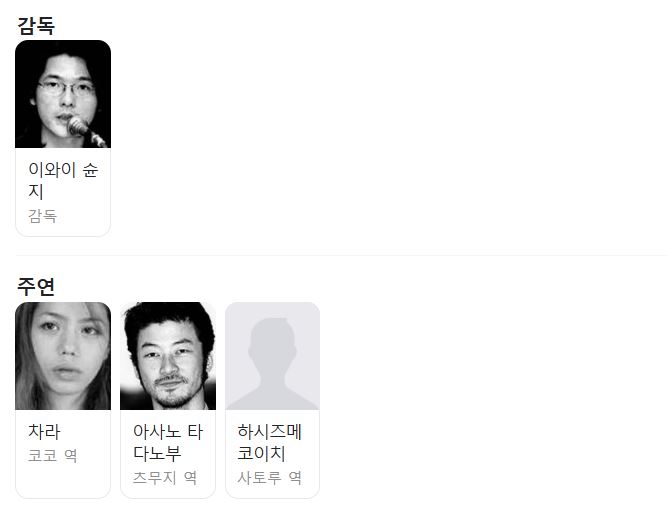Select the 코코 역 role text
Screen dimensions: 667x515
point(53,455)
